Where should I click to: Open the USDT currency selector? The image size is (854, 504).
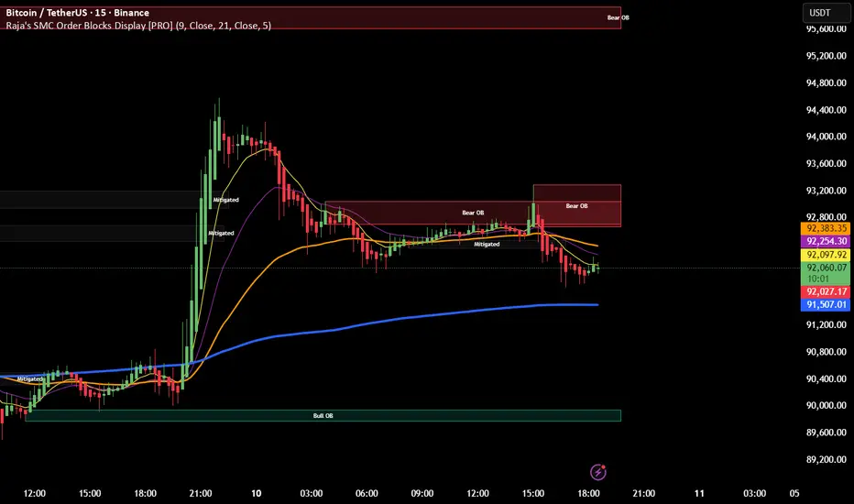pyautogui.click(x=827, y=13)
